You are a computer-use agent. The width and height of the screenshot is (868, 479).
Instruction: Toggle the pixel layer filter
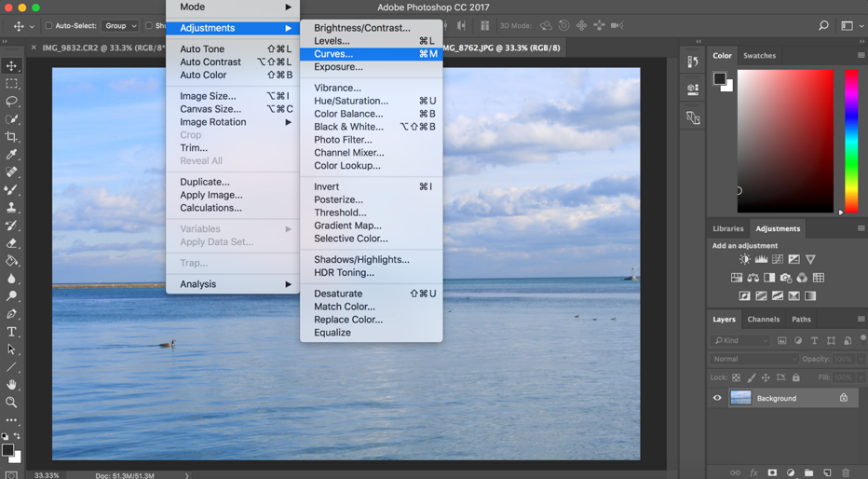[781, 340]
